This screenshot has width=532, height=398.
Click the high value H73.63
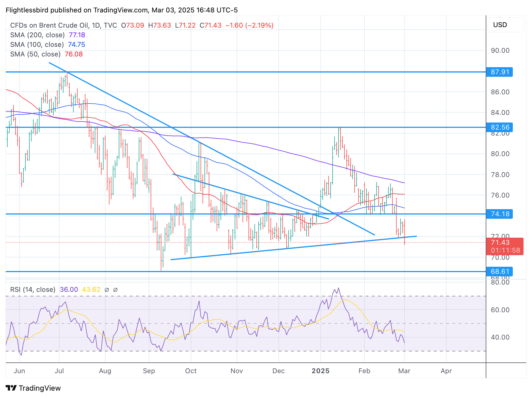pyautogui.click(x=160, y=25)
